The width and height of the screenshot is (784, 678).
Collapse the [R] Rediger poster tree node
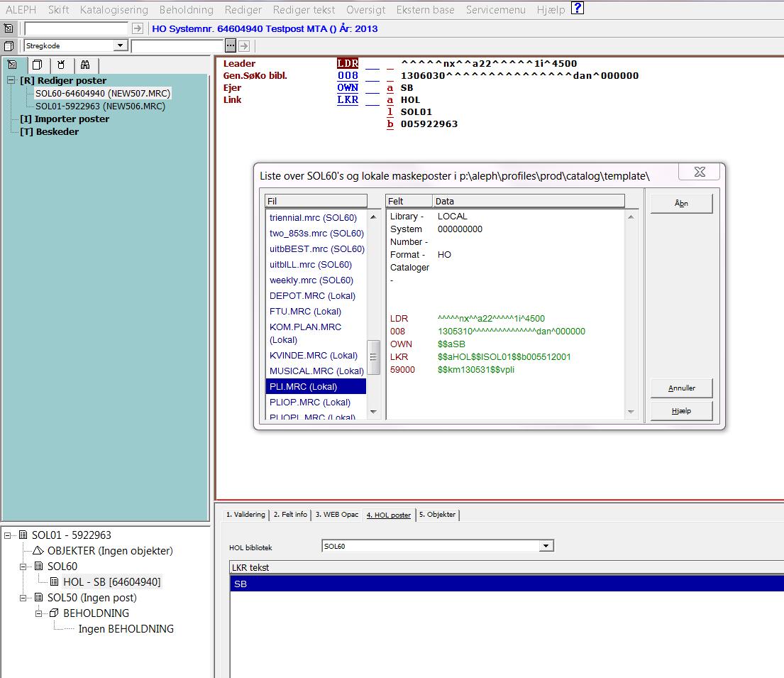(11, 80)
